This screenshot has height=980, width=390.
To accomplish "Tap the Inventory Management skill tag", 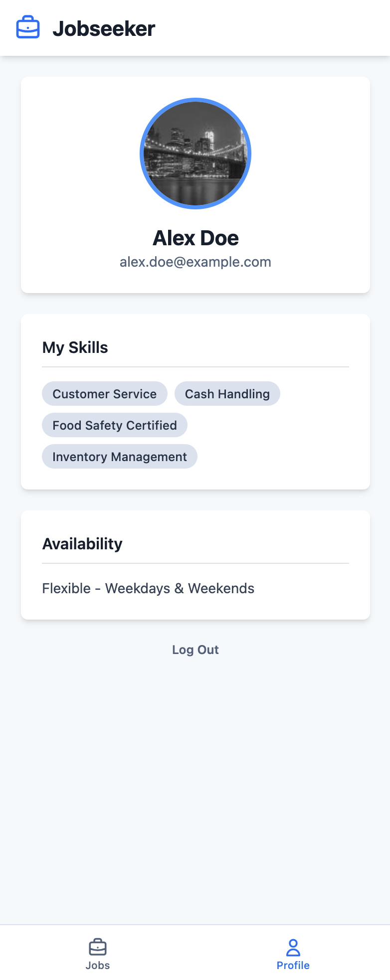I will (x=120, y=457).
